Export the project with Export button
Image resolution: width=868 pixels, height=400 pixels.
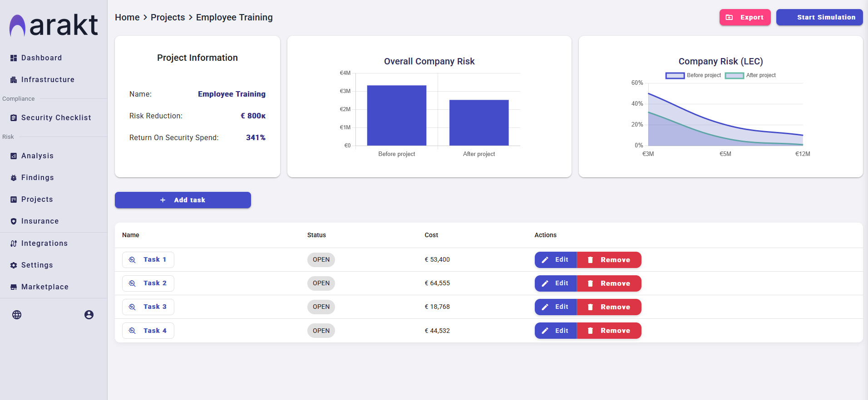pos(745,17)
